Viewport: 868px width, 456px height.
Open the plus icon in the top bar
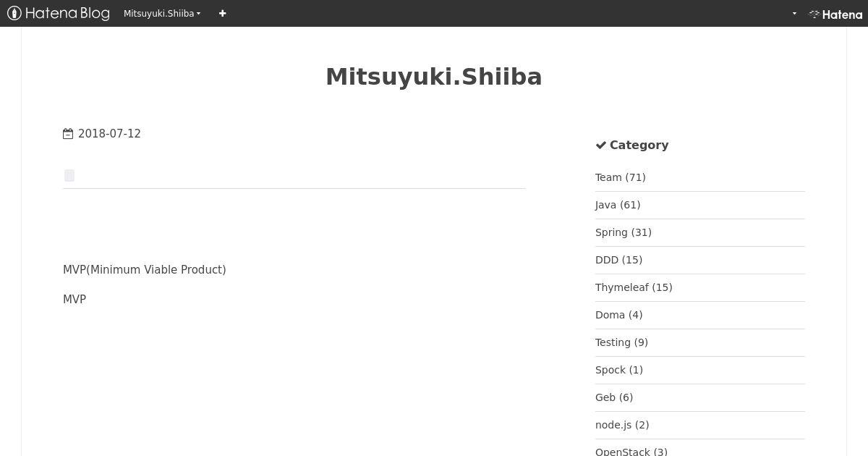222,13
